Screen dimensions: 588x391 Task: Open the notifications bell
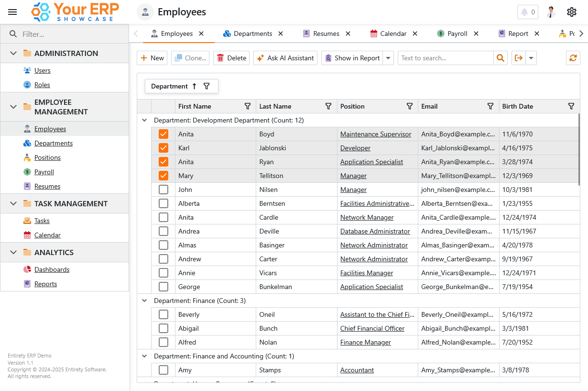[527, 12]
